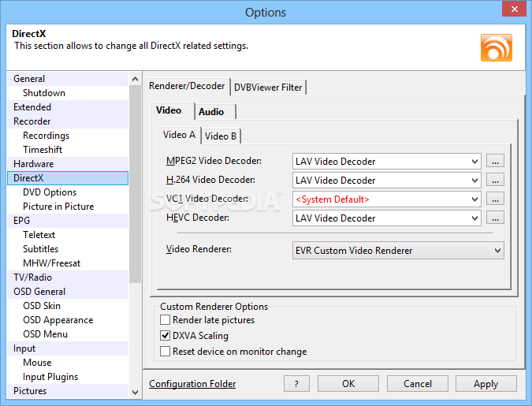Select OSD General in options tree
The width and height of the screenshot is (532, 406).
68,292
